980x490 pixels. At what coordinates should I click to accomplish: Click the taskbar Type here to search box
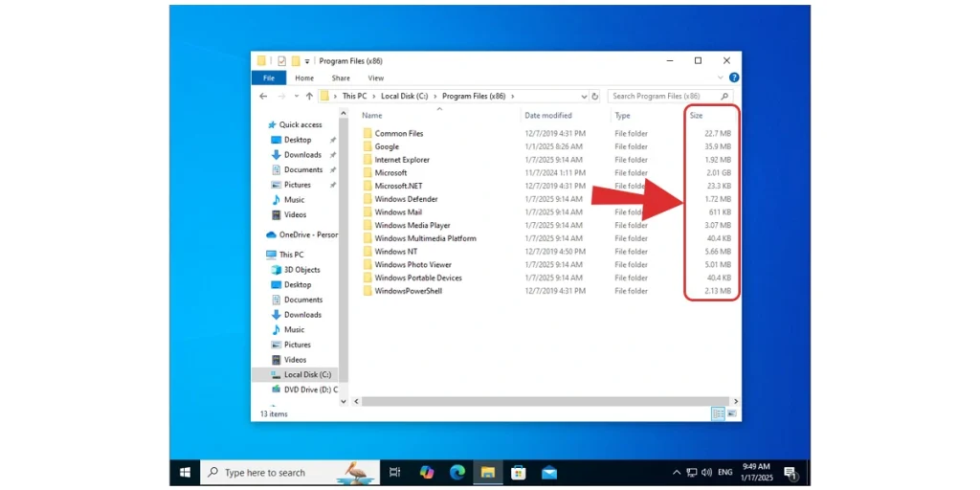point(290,473)
